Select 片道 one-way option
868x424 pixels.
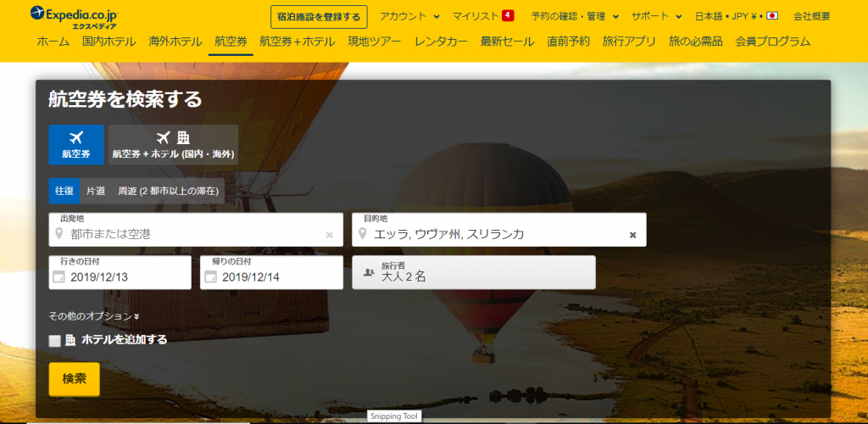coord(96,191)
